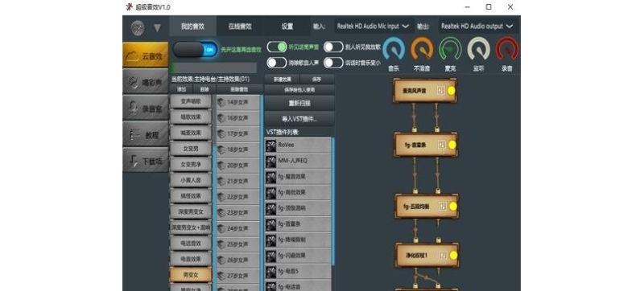Select the 18岁女声 voice preset
644x291 pixels.
238,150
